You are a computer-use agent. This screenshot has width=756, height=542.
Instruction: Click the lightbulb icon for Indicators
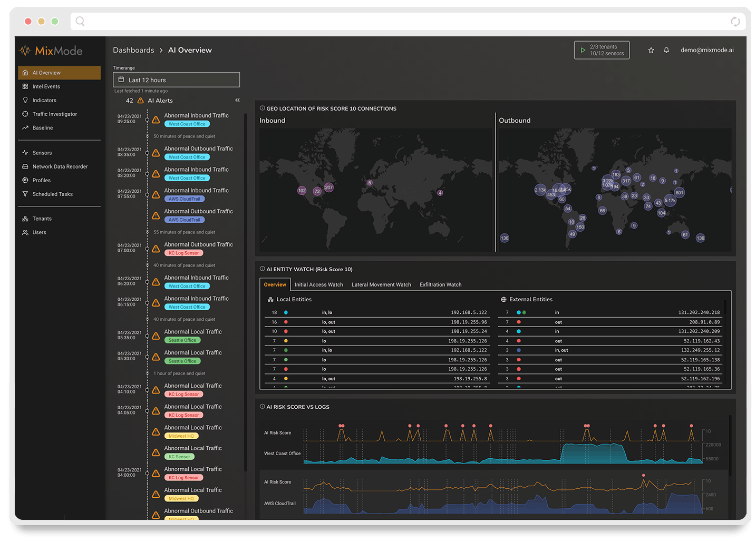point(25,100)
